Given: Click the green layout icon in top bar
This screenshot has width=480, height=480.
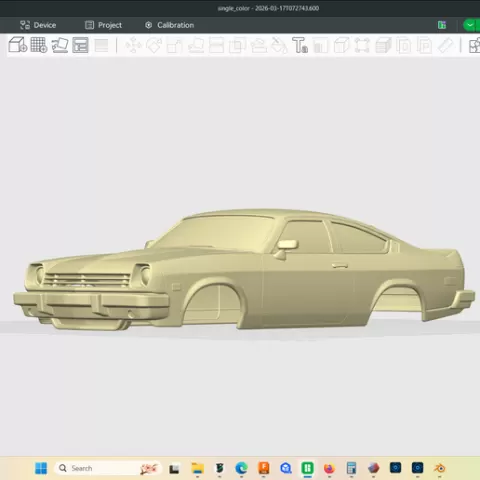Looking at the screenshot, I should 442,25.
